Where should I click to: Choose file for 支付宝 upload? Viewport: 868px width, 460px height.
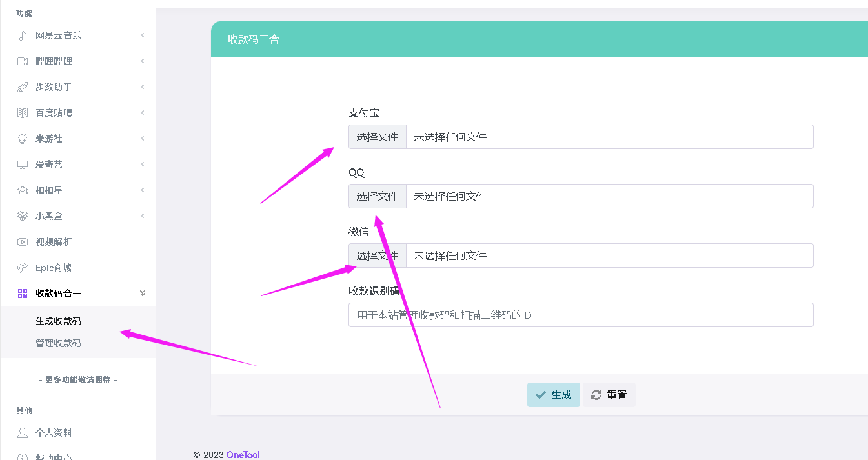coord(378,137)
